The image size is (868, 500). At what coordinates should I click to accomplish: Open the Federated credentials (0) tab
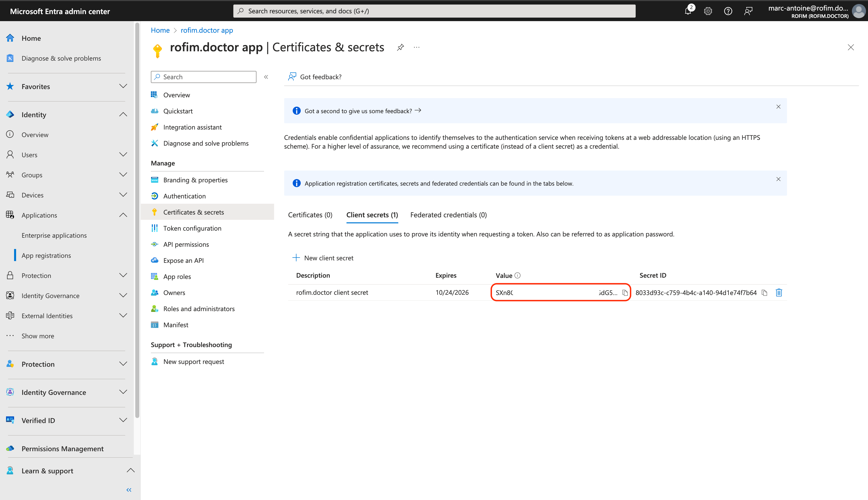coord(448,215)
